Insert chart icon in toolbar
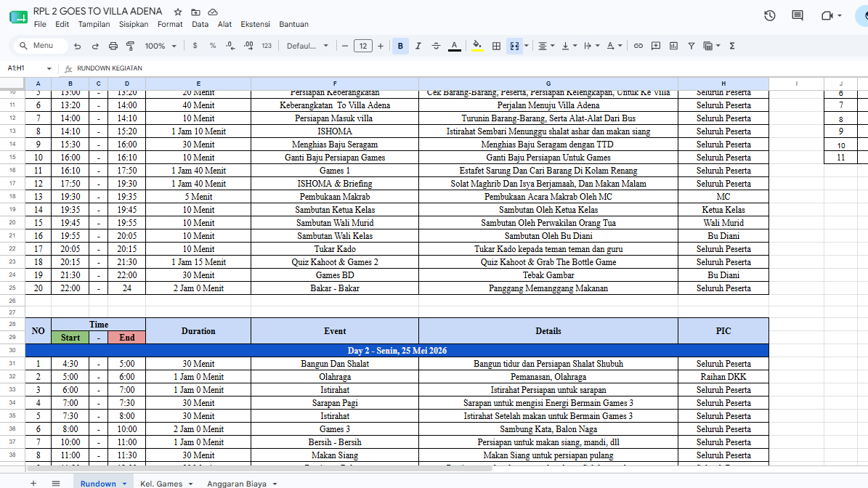The width and height of the screenshot is (868, 488). [673, 46]
